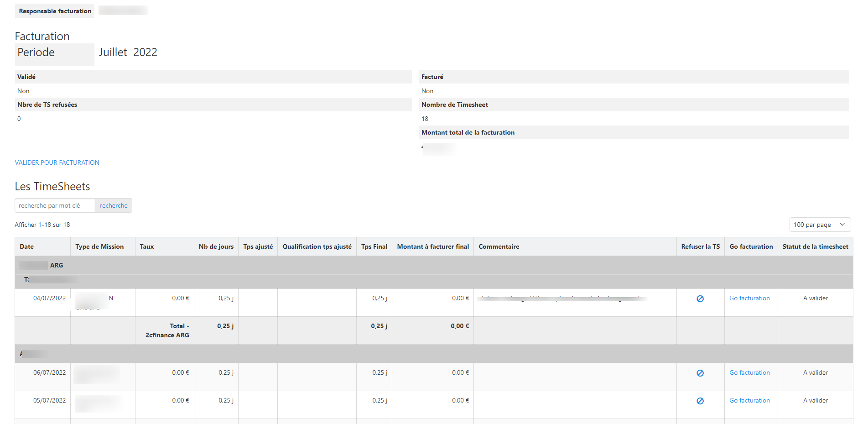This screenshot has height=424, width=868.
Task: Refuse the timesheet dated 04/07/2022
Action: click(x=700, y=298)
